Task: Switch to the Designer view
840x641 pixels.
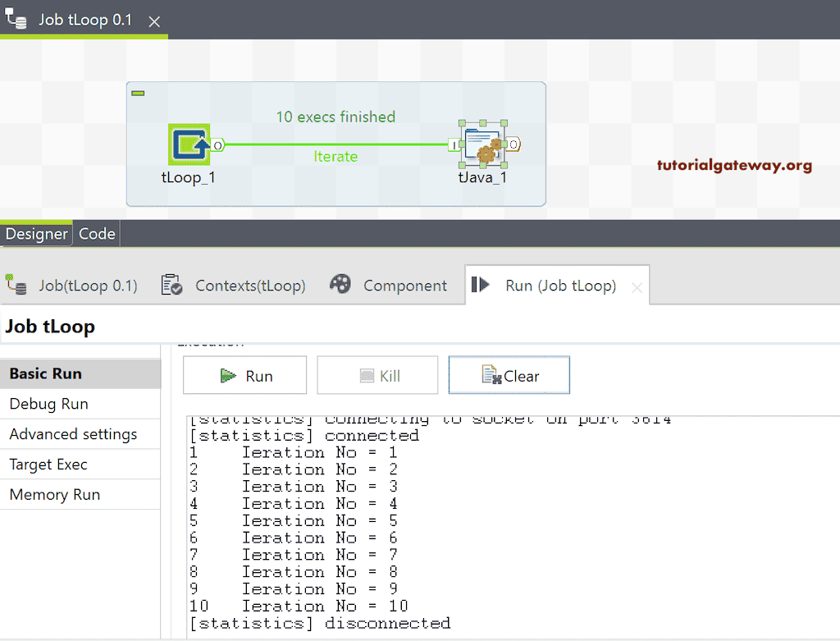Action: pos(36,234)
